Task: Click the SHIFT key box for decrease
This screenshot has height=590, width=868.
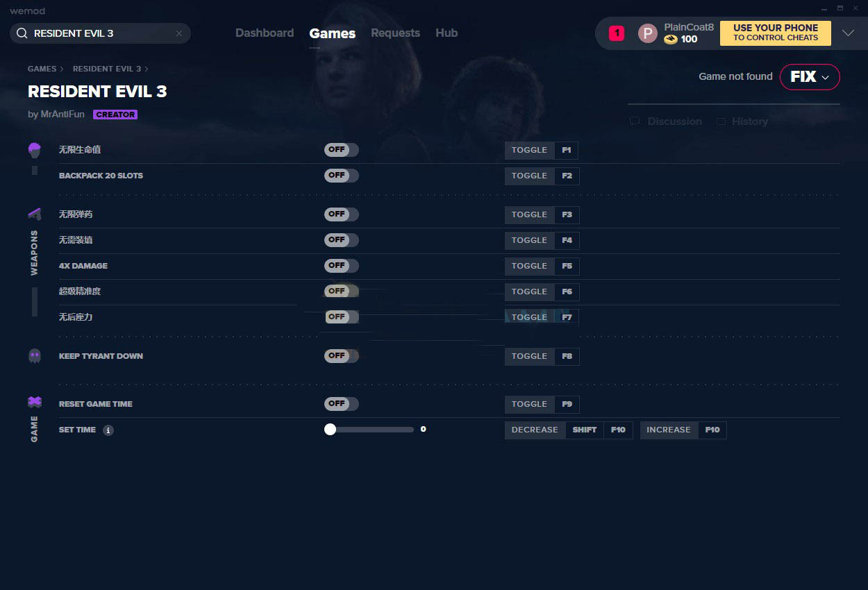Action: (585, 430)
